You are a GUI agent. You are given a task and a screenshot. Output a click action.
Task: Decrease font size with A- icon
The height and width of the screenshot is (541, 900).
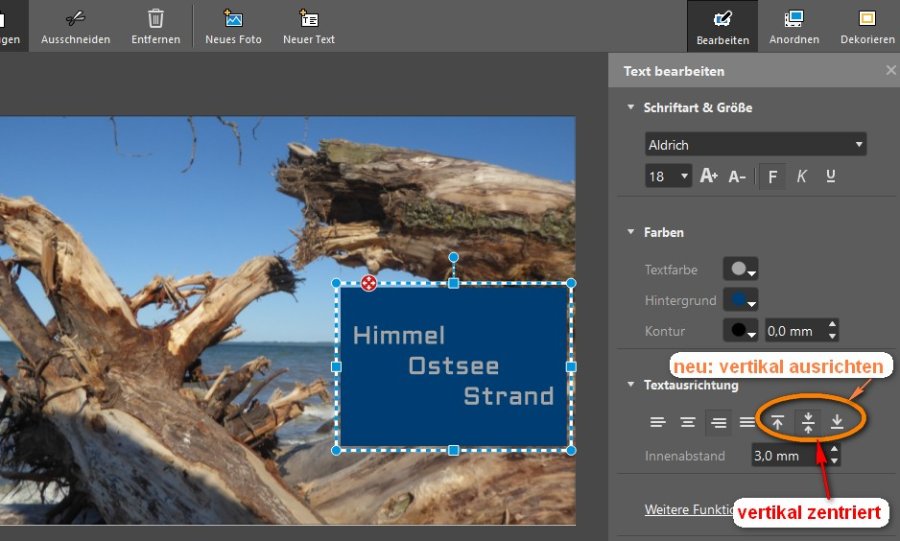[x=737, y=176]
